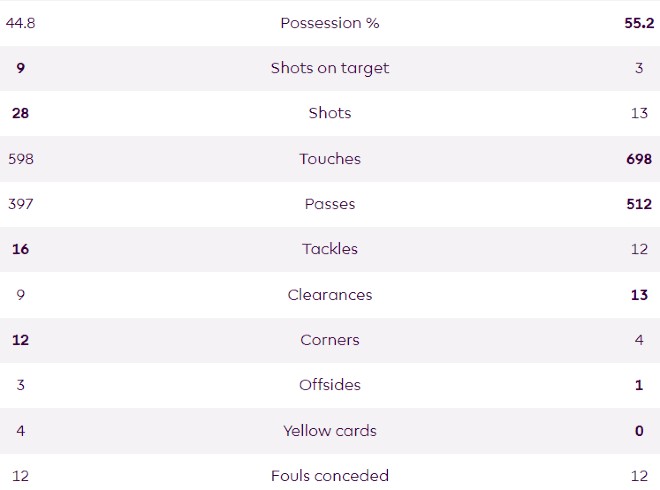Click the Tackles label
Viewport: 660px width, 490px height.
[x=329, y=249]
